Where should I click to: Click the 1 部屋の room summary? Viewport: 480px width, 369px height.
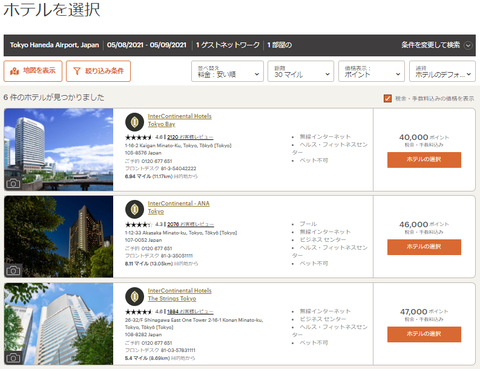click(279, 45)
